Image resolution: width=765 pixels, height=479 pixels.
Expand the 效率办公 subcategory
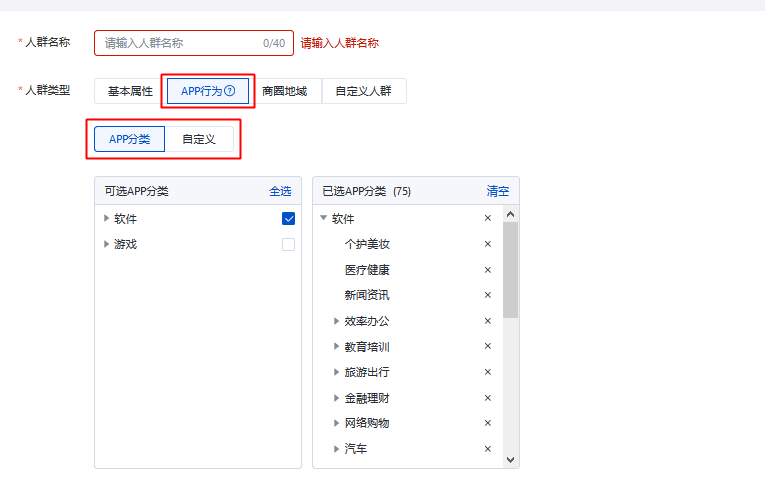click(x=336, y=320)
